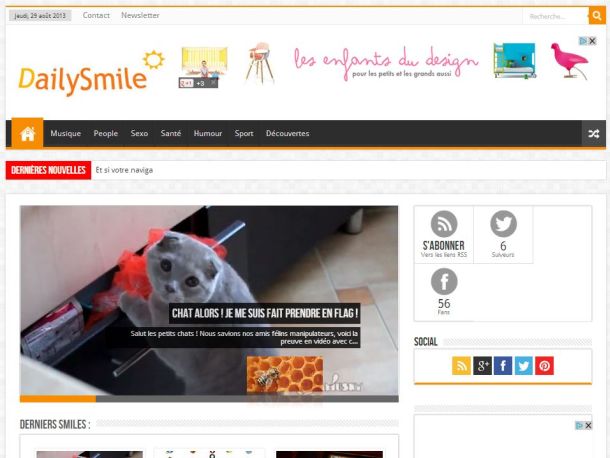This screenshot has width=610, height=458.
Task: Open the Pinterest icon in Social widget
Action: pos(545,366)
